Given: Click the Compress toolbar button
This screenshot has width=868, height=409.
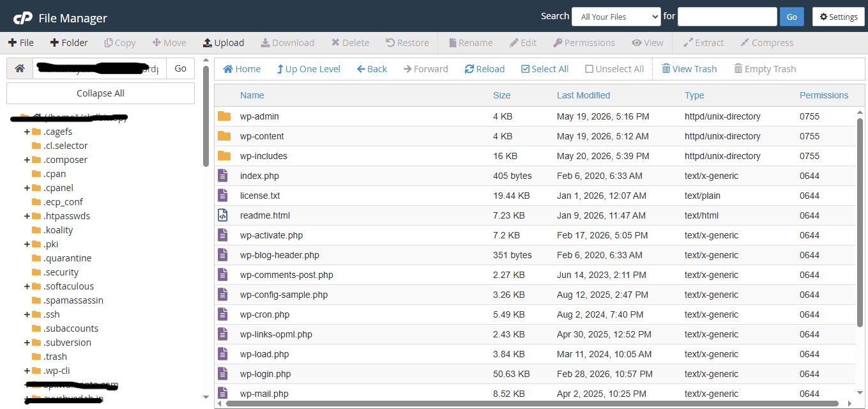Looking at the screenshot, I should point(766,43).
